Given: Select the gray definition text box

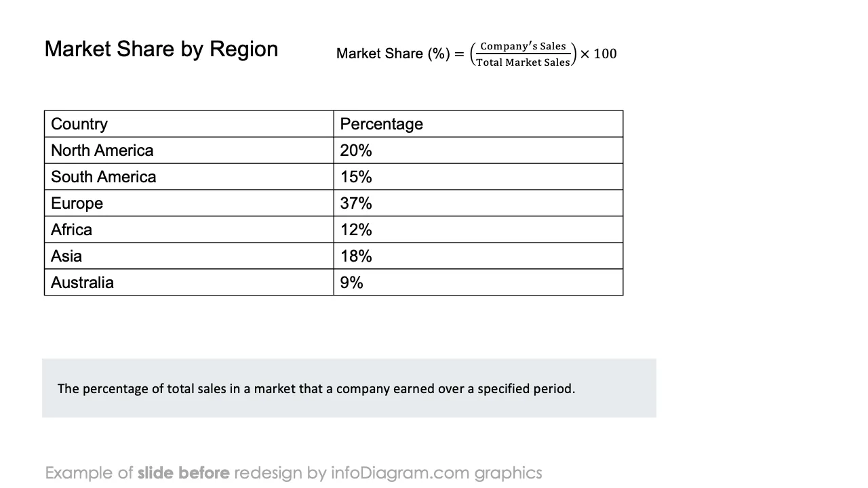Looking at the screenshot, I should (349, 388).
